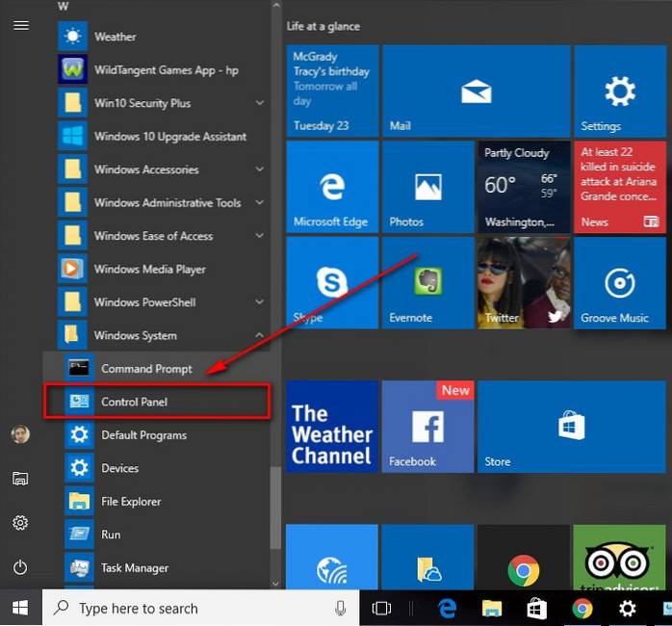This screenshot has height=626, width=672.
Task: Launch the Evernote tile
Action: 427,284
